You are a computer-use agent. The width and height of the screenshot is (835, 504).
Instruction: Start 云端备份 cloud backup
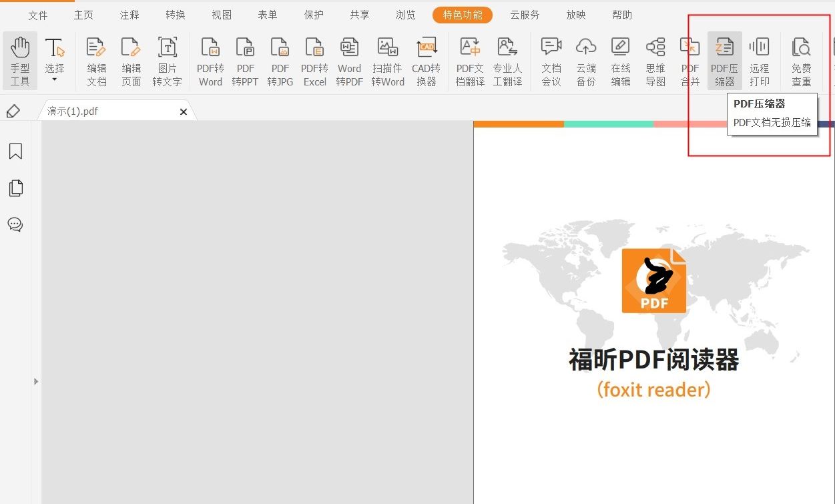click(585, 61)
